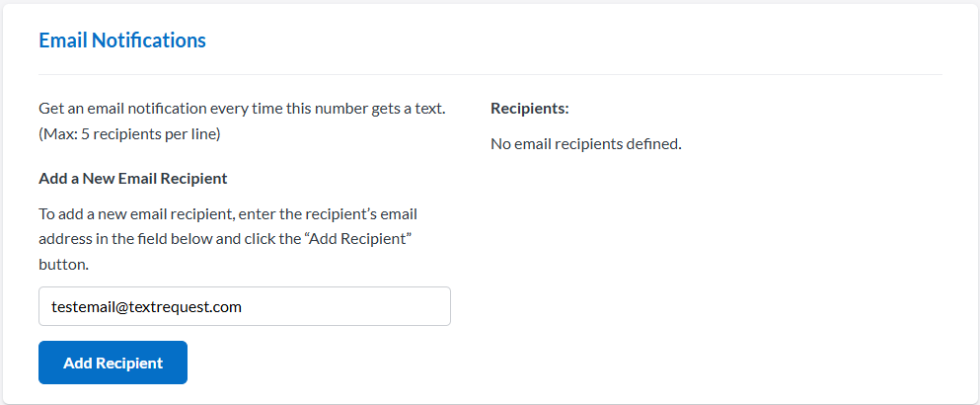Click the Email Notifications heading
Screen dimensions: 980x405
122,40
